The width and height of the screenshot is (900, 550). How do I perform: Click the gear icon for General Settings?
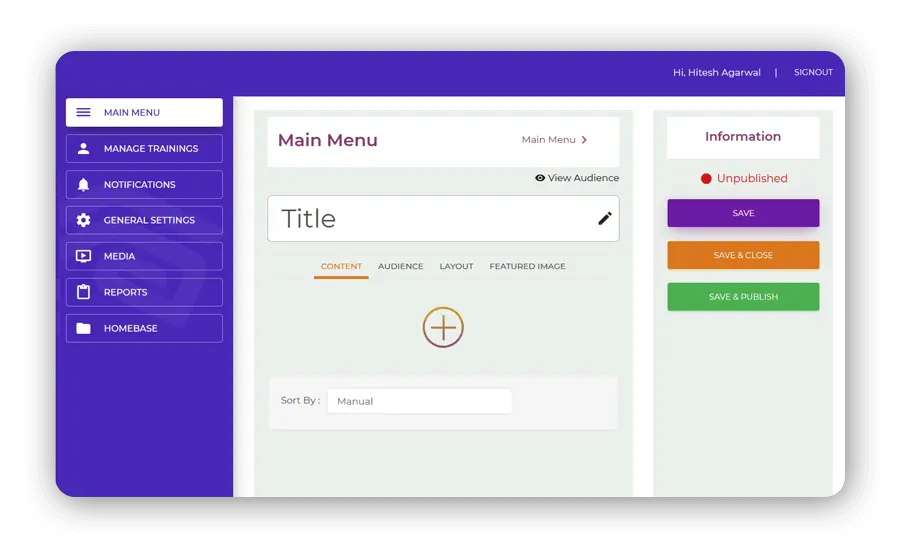84,220
